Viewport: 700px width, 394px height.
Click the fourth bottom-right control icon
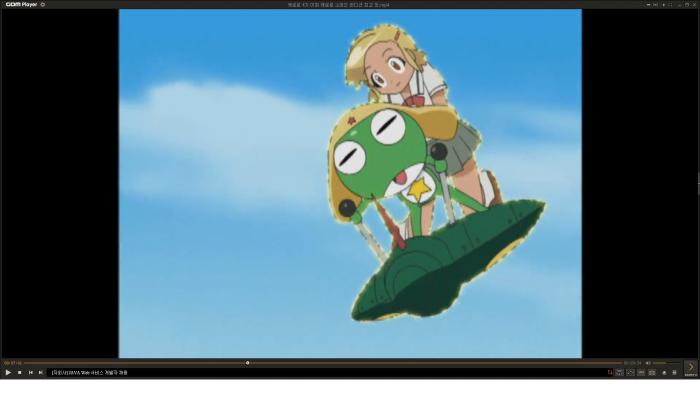(x=652, y=372)
